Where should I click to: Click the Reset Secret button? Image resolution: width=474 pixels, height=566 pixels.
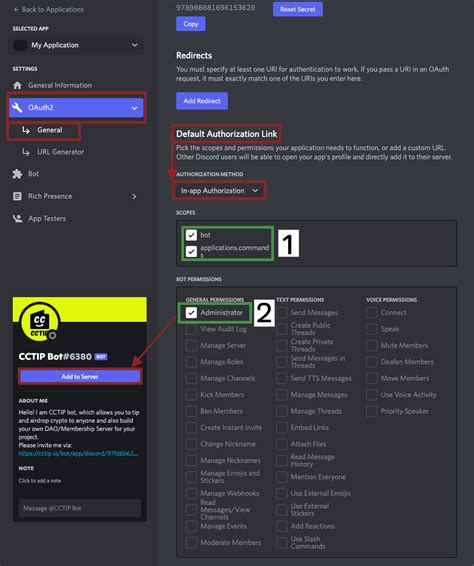coord(298,9)
